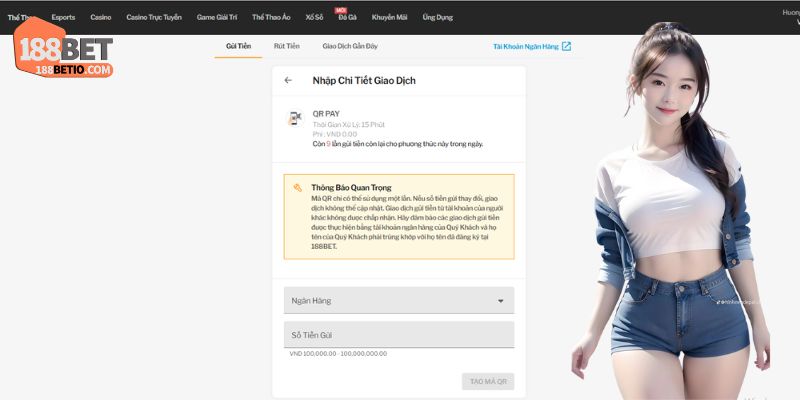This screenshot has width=800, height=400.
Task: Click the back arrow beside Nhập Chi Tiết Giao Dịch
Action: click(288, 80)
